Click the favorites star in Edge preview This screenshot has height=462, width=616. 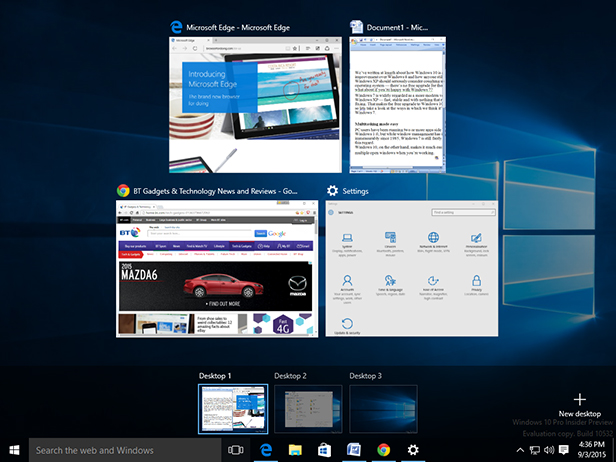pyautogui.click(x=295, y=48)
